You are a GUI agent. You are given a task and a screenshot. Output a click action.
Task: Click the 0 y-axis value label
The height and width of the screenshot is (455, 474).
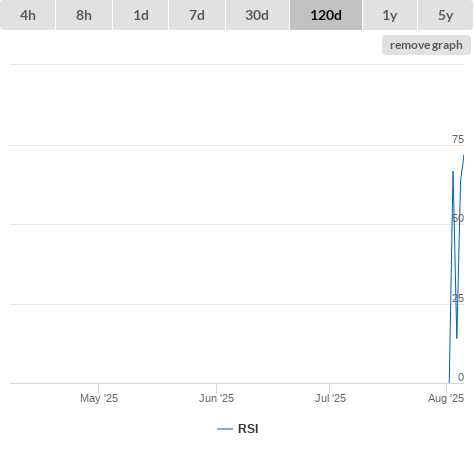[461, 377]
